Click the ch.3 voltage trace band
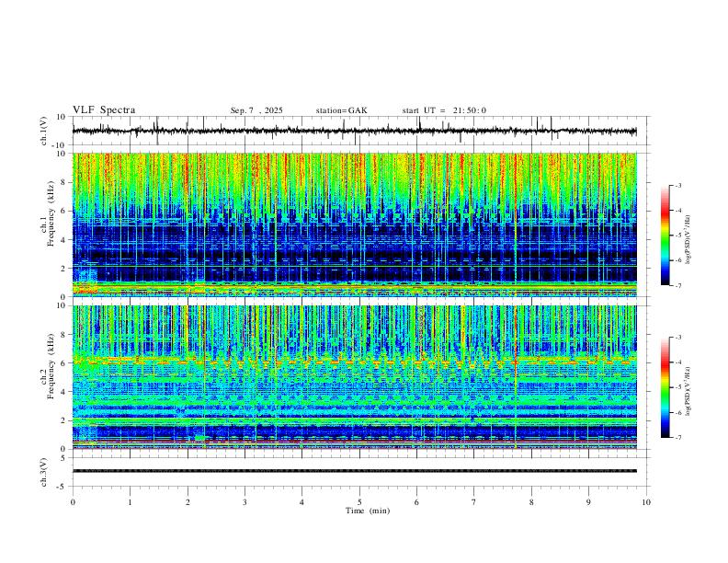This screenshot has height=563, width=728. click(354, 471)
